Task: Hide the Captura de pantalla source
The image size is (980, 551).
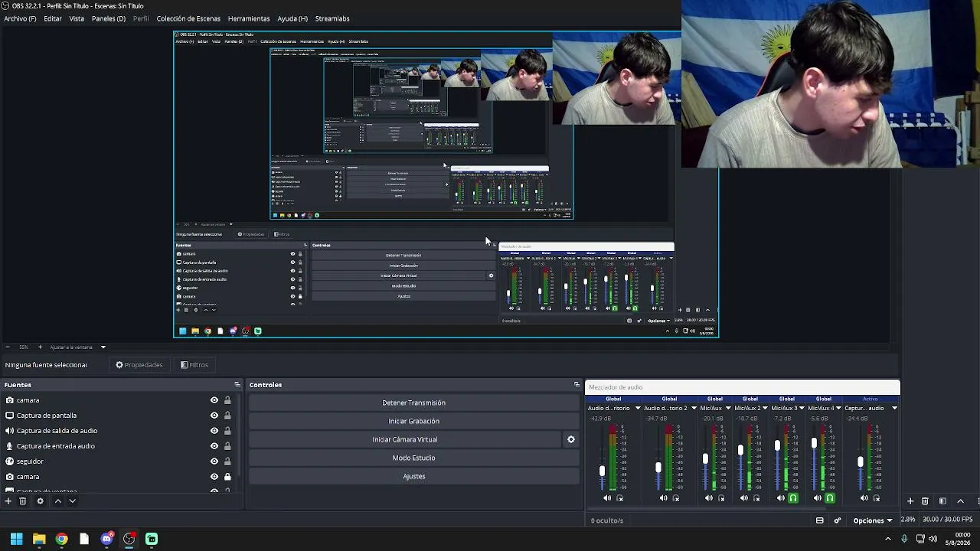Action: coord(214,416)
